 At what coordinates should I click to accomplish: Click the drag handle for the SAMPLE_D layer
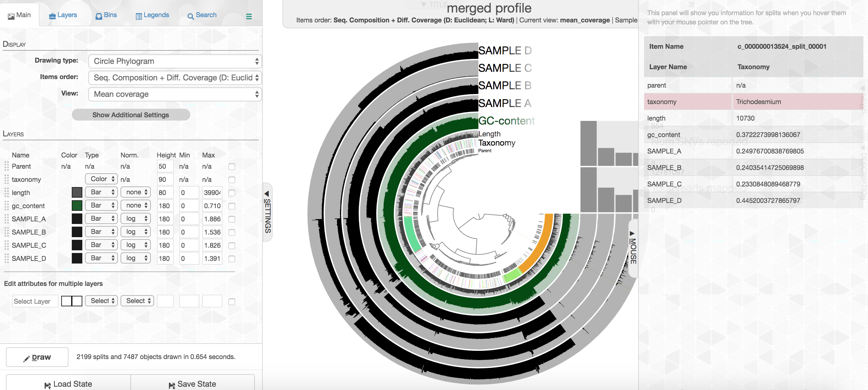tap(6, 259)
